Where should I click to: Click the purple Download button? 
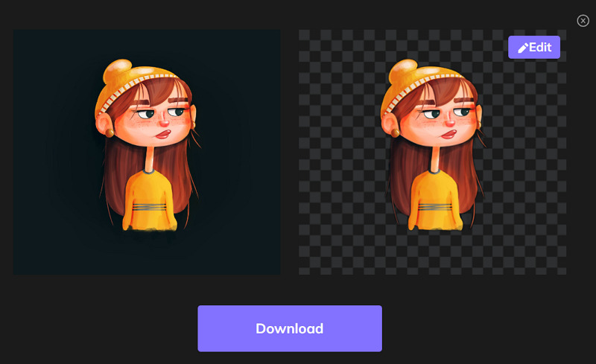(290, 328)
